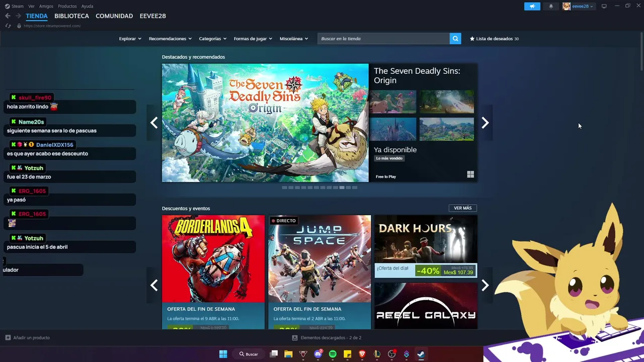The width and height of the screenshot is (644, 362).
Task: Click the VER MÁS button
Action: (463, 208)
